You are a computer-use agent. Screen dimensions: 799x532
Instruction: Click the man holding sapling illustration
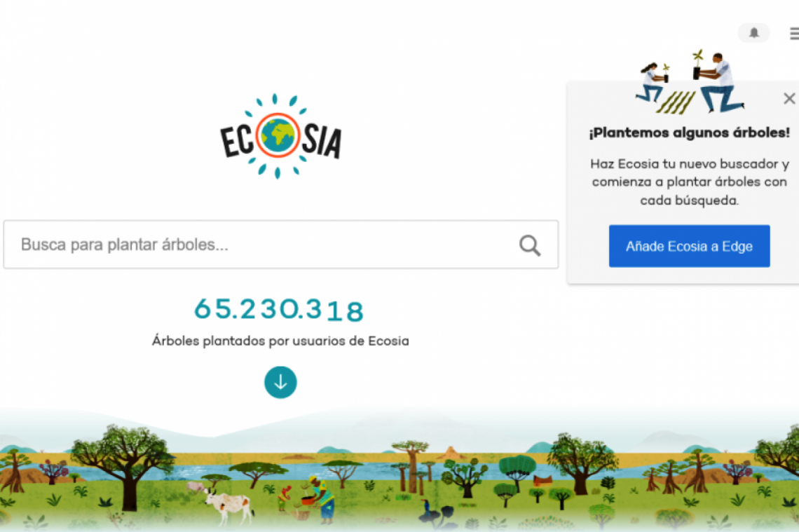point(719,81)
